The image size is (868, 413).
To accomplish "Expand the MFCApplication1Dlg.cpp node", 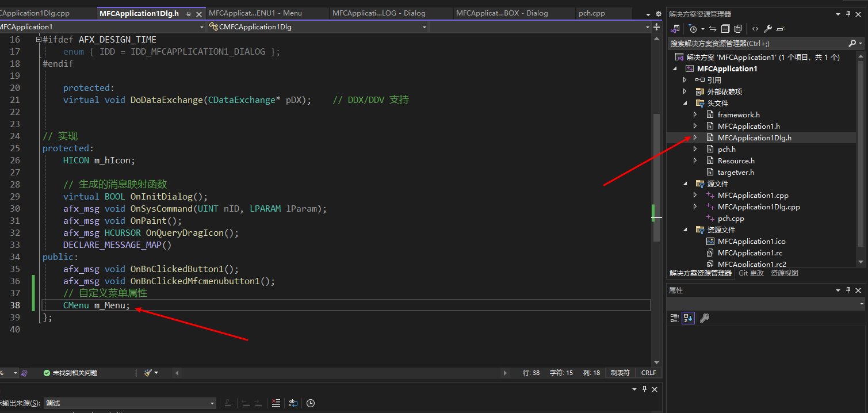I will [x=695, y=206].
